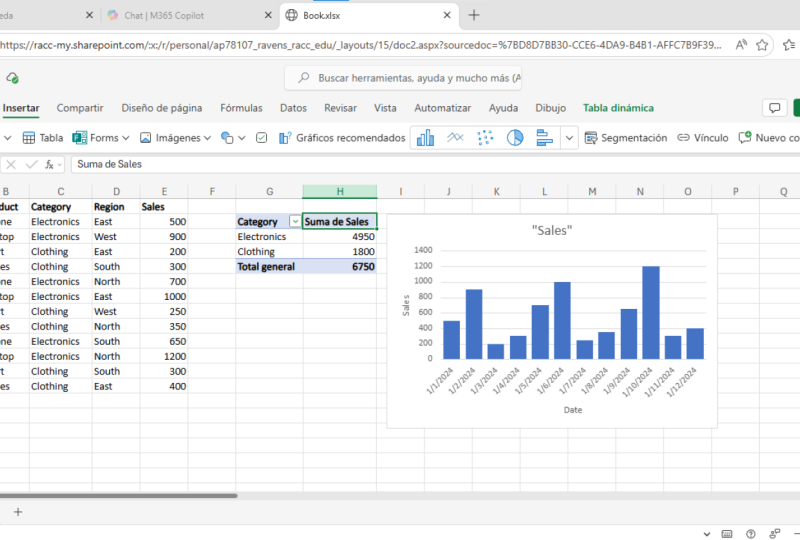Click the insert function fx icon
This screenshot has height=540, width=800.
pos(49,164)
